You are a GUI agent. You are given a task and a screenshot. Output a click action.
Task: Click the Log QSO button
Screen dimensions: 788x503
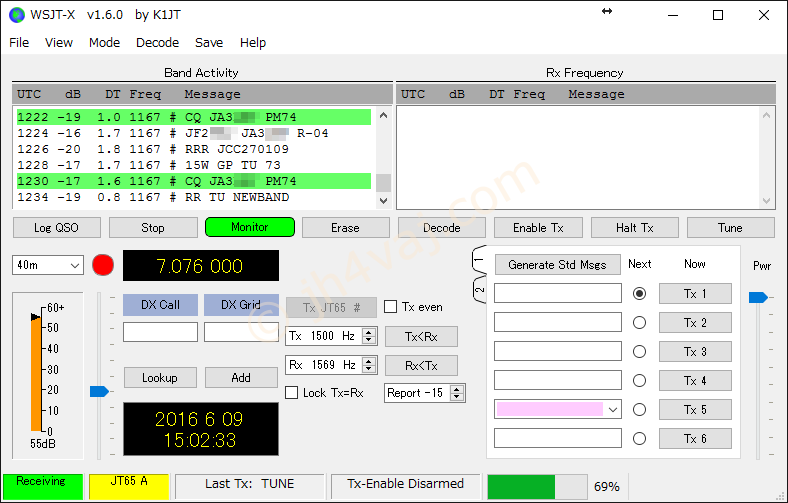[x=56, y=228]
